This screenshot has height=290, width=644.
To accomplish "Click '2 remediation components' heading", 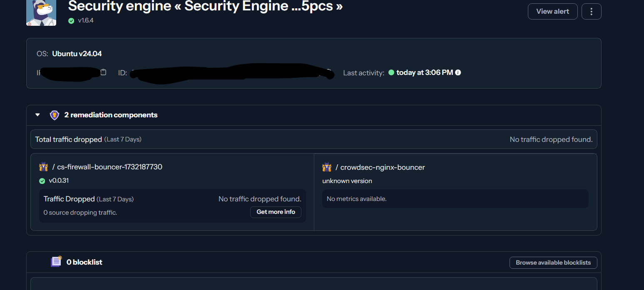I will tap(111, 115).
